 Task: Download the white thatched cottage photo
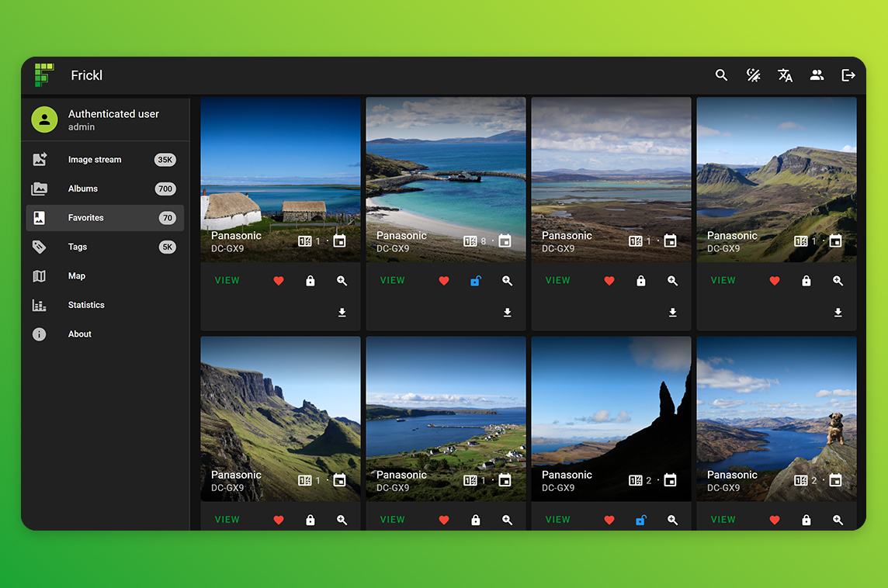pyautogui.click(x=342, y=313)
